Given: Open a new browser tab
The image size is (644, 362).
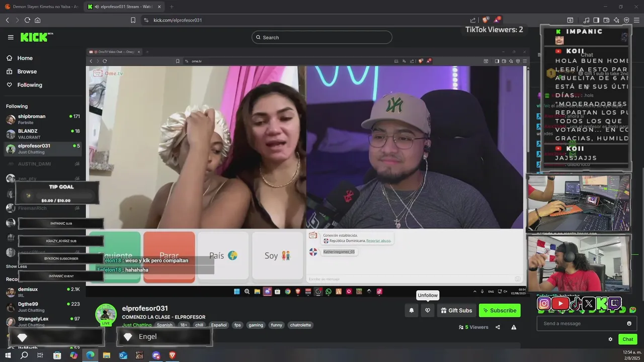Looking at the screenshot, I should (172, 7).
